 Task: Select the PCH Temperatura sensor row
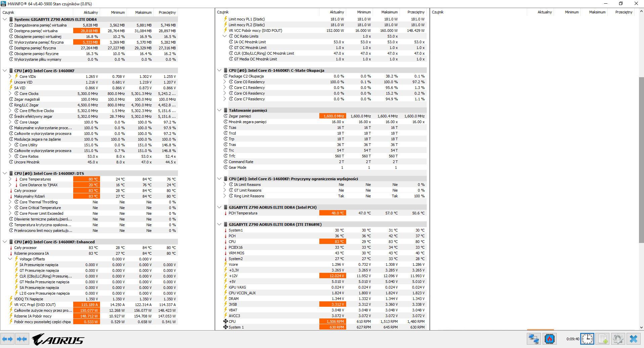tap(243, 213)
